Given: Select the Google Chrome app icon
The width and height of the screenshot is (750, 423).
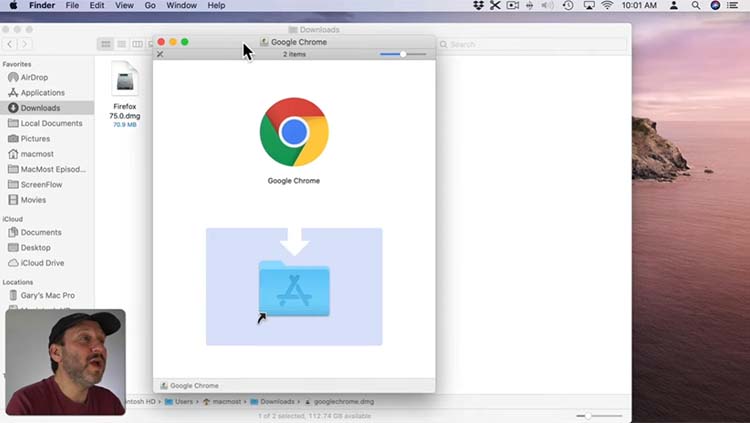Looking at the screenshot, I should point(294,132).
